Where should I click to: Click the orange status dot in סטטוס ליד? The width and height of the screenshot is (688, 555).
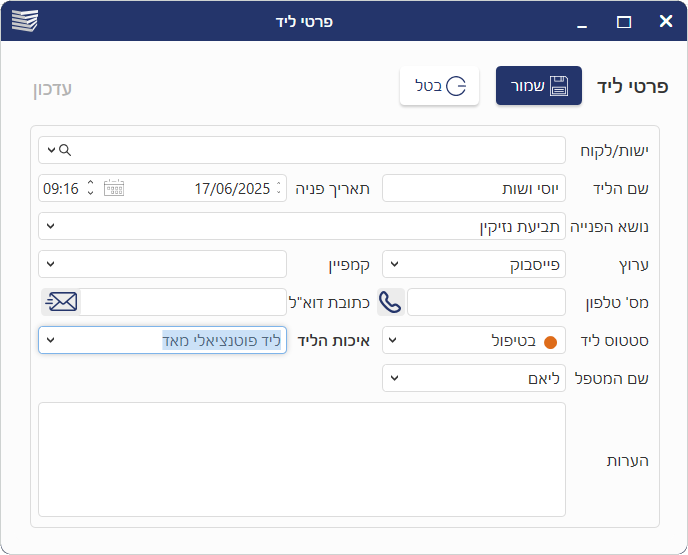550,341
